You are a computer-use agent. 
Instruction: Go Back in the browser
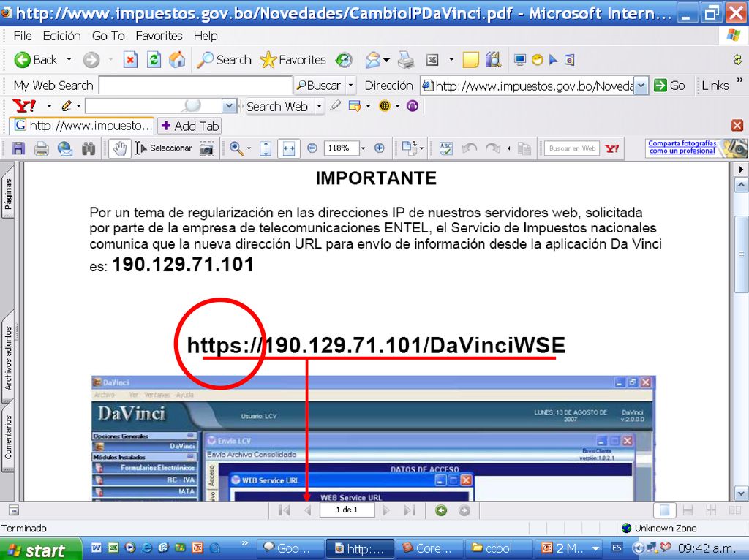click(35, 60)
